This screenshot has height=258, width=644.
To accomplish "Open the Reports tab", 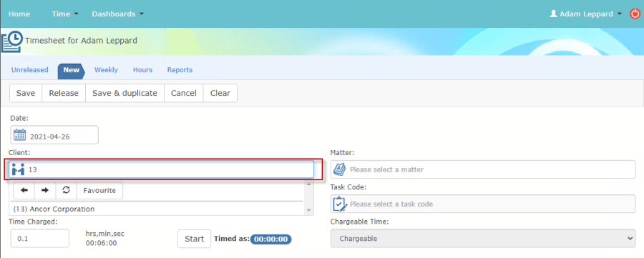I will [180, 70].
